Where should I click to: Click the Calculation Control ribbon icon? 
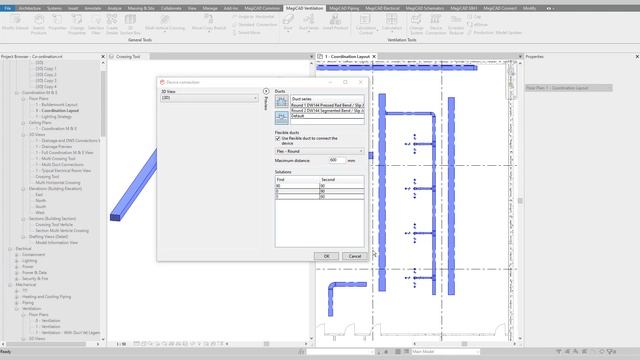coord(366,24)
